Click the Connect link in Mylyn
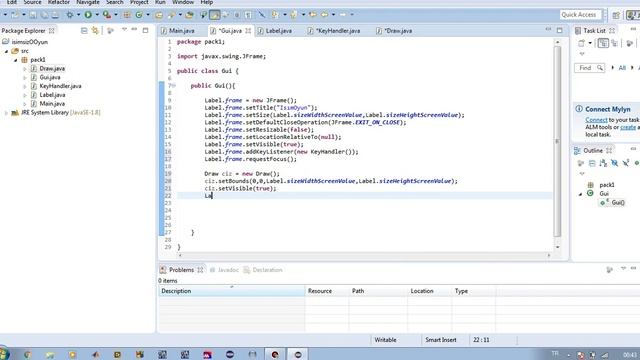Viewport: 640px width, 360px height. click(x=596, y=120)
